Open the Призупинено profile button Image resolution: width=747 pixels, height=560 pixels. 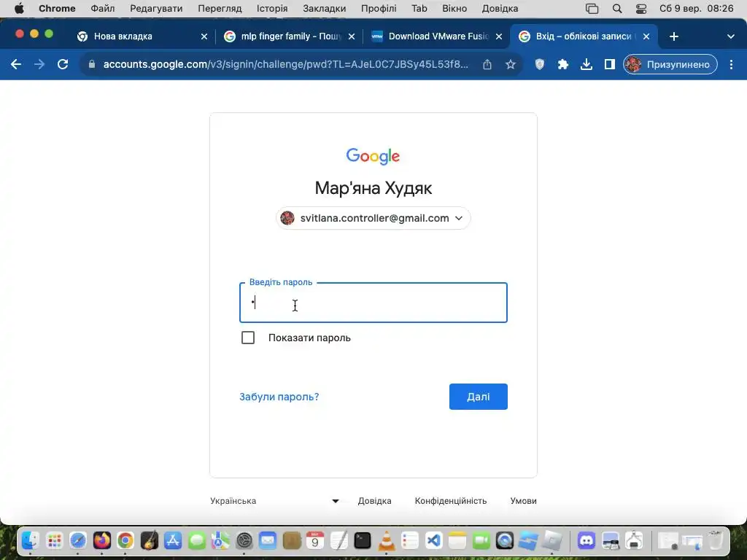pos(670,64)
